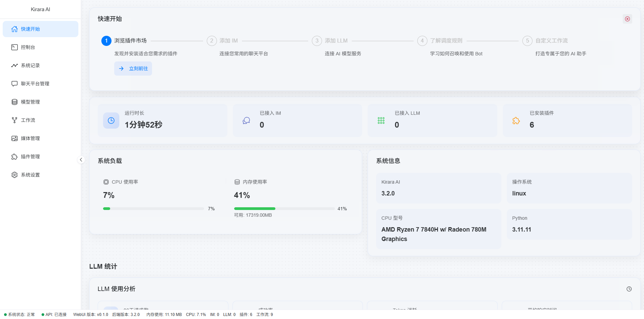Click the 立刻前往 button

click(x=133, y=69)
